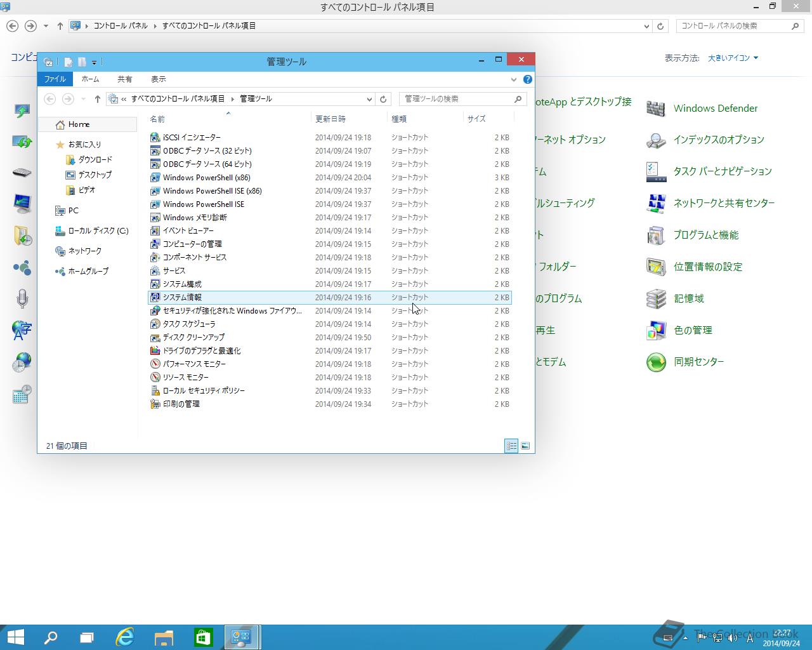
Task: Open 表示方法 大きいアイコン dropdown
Action: click(x=733, y=58)
